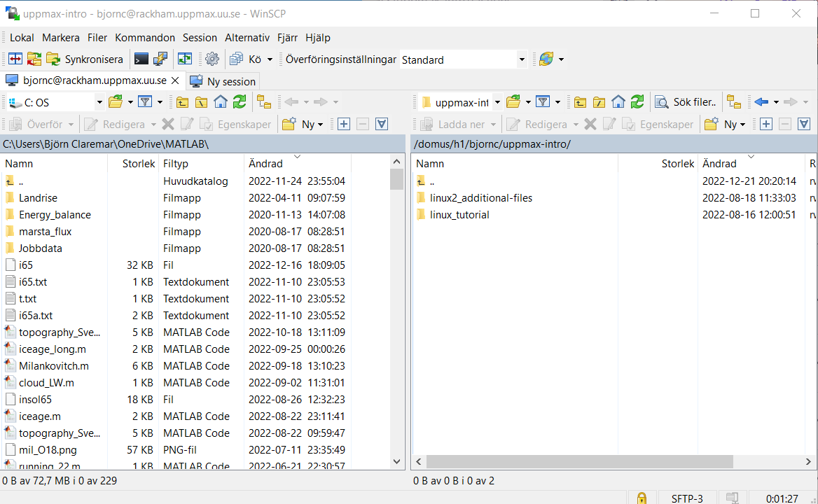This screenshot has width=818, height=504.
Task: Open WinSCP preferences with the gear icon
Action: [x=211, y=59]
